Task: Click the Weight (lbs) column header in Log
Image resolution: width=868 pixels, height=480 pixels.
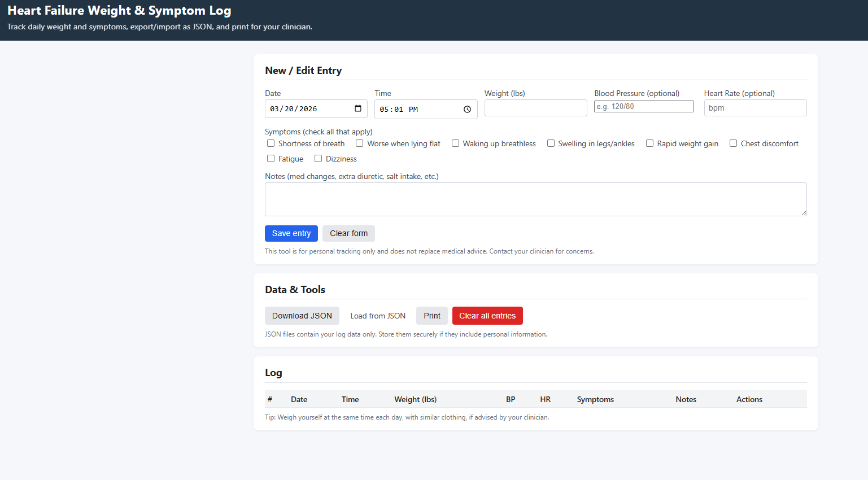Action: tap(416, 399)
